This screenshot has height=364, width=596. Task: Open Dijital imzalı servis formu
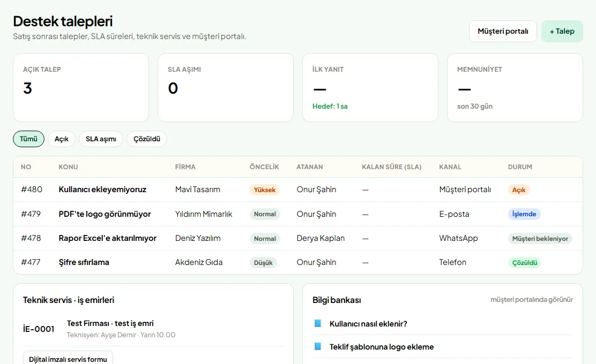click(x=68, y=359)
